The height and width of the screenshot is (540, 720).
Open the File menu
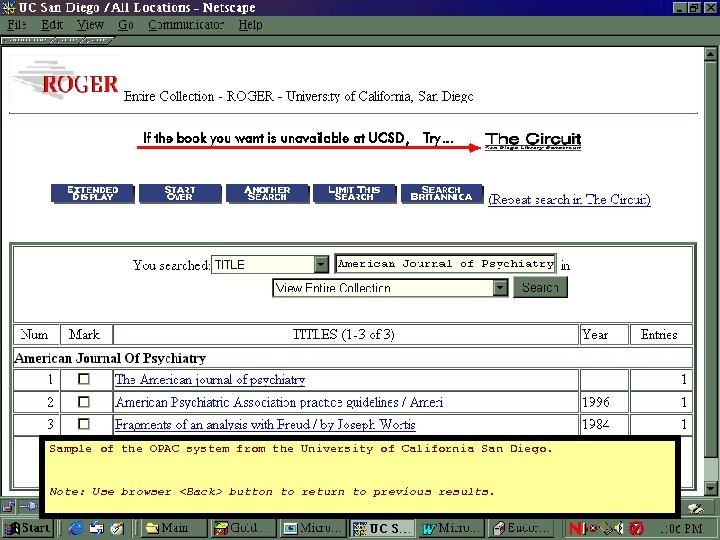[17, 25]
